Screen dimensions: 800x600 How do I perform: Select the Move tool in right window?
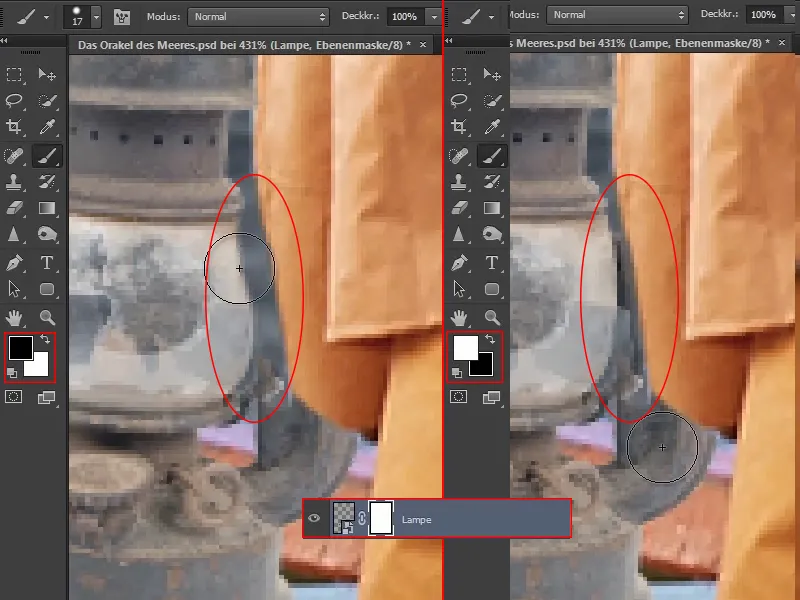click(x=492, y=74)
